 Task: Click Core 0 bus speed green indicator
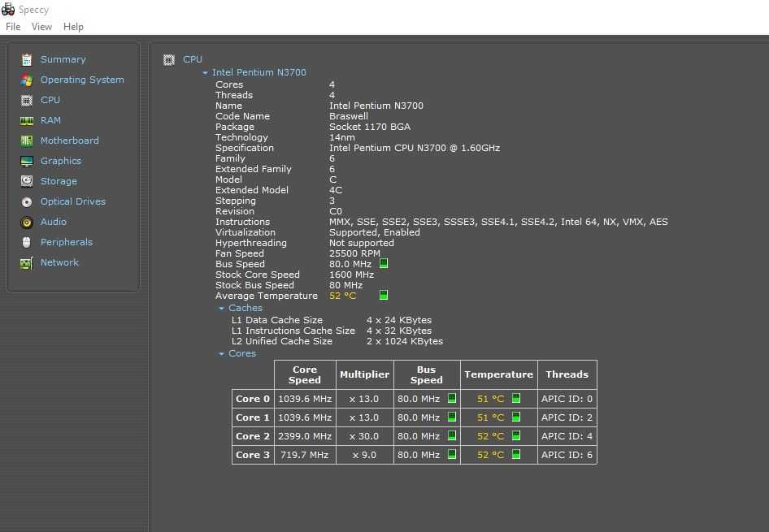(x=452, y=398)
